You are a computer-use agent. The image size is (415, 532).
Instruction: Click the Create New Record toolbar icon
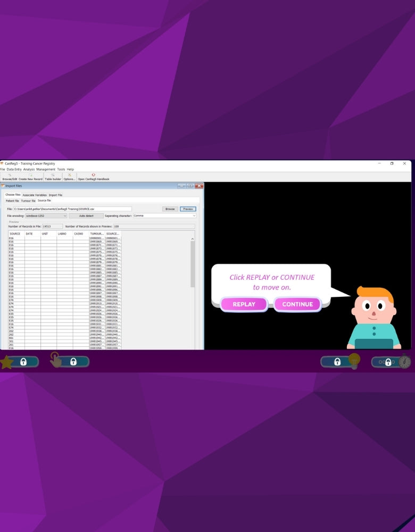pyautogui.click(x=30, y=177)
